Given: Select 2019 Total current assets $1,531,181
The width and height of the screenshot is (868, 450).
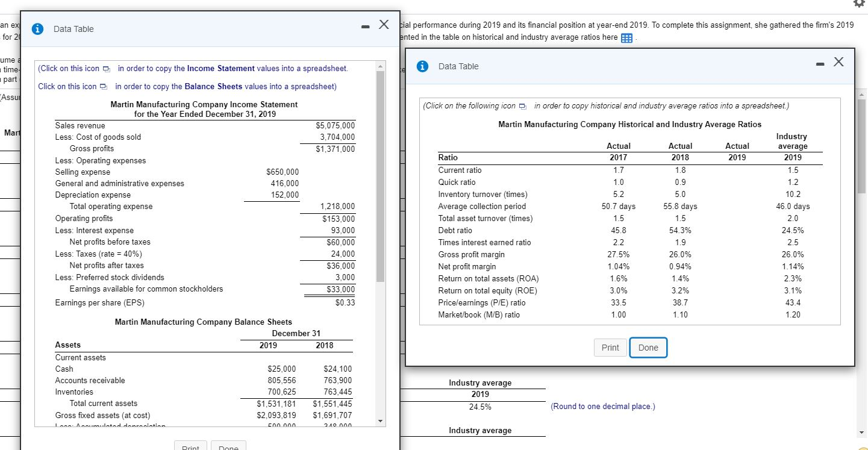Looking at the screenshot, I should pyautogui.click(x=276, y=403).
